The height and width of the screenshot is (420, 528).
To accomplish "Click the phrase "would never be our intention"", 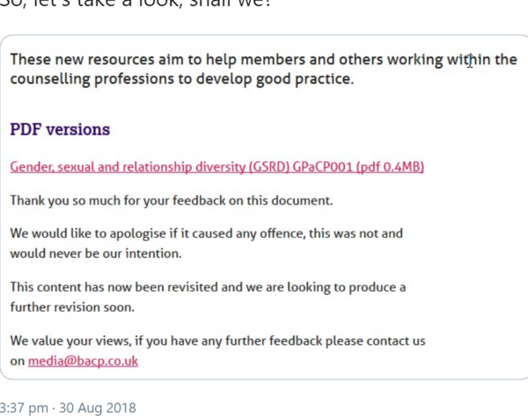I will (95, 254).
